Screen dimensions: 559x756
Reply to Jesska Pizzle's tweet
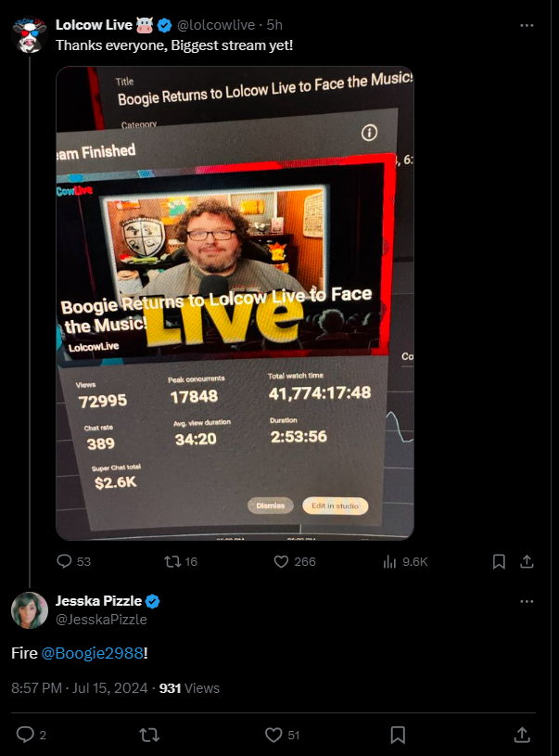[x=32, y=735]
